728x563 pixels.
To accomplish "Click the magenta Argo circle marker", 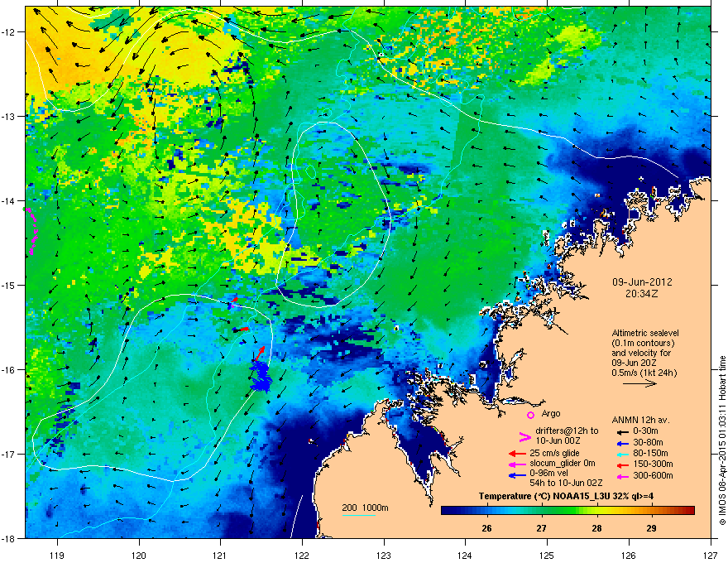I will [530, 415].
